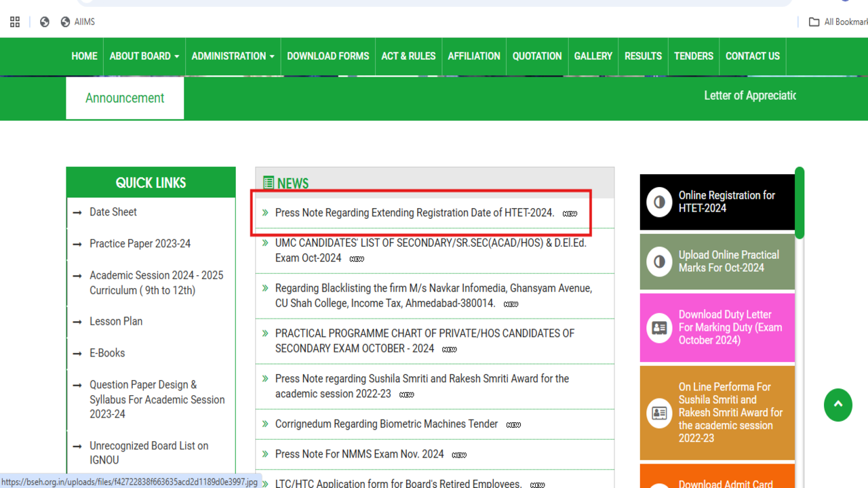
Task: Go to the Results menu item
Action: coord(643,56)
